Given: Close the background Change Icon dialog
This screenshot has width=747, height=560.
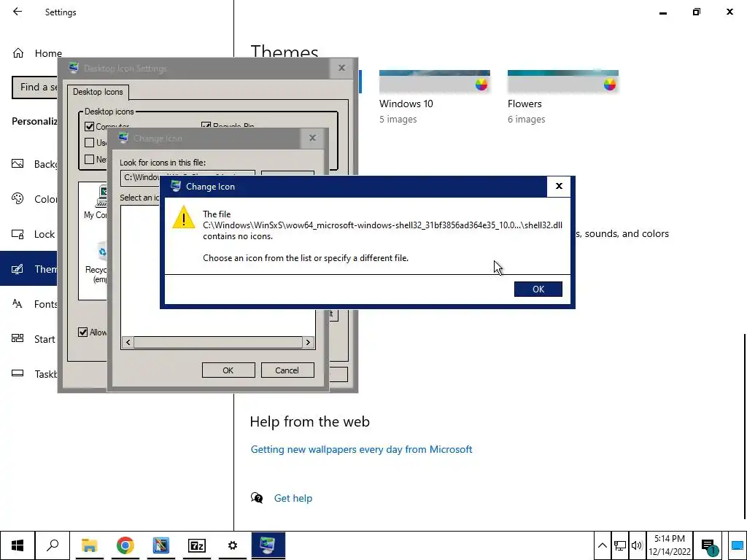Looking at the screenshot, I should tap(312, 138).
